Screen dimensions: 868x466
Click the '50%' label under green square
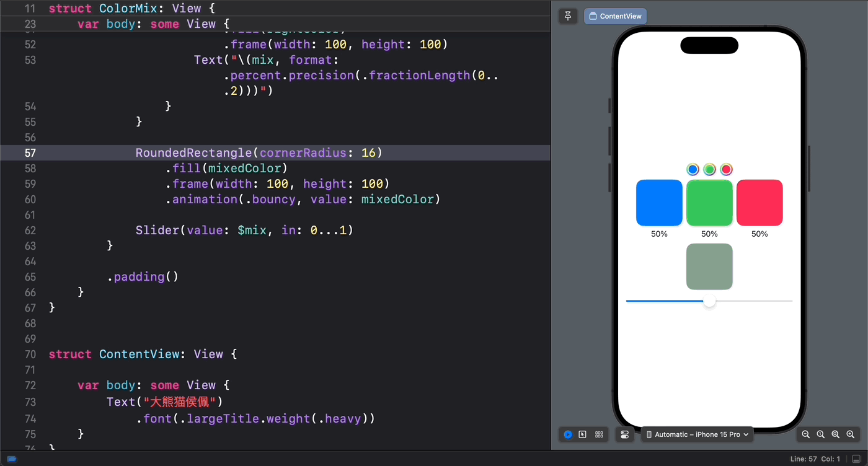pos(709,234)
